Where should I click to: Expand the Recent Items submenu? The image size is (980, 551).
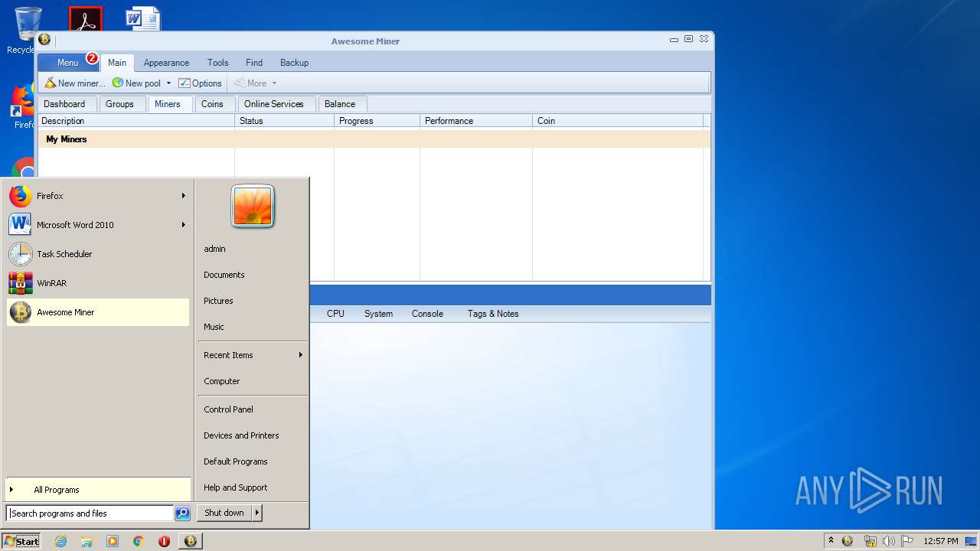pyautogui.click(x=253, y=355)
